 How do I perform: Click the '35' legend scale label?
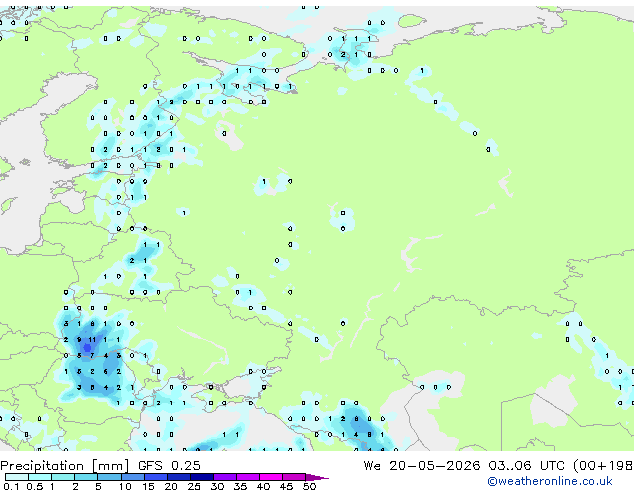tap(241, 486)
